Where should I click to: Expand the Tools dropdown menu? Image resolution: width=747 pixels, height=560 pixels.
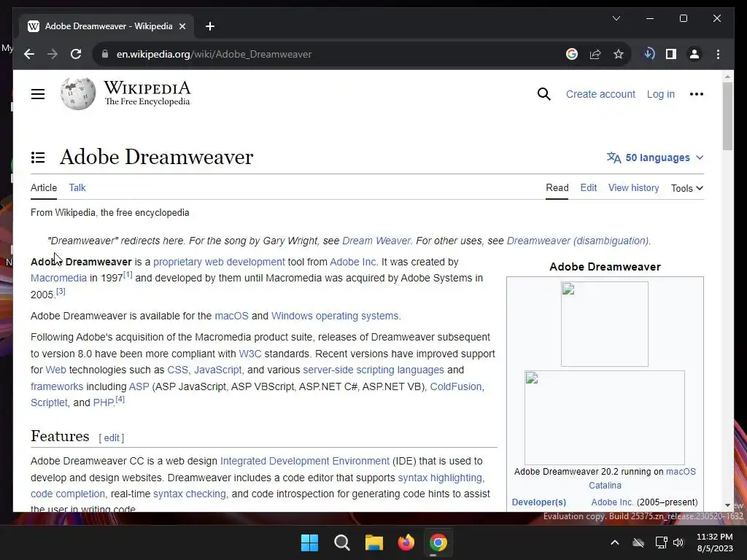[687, 188]
